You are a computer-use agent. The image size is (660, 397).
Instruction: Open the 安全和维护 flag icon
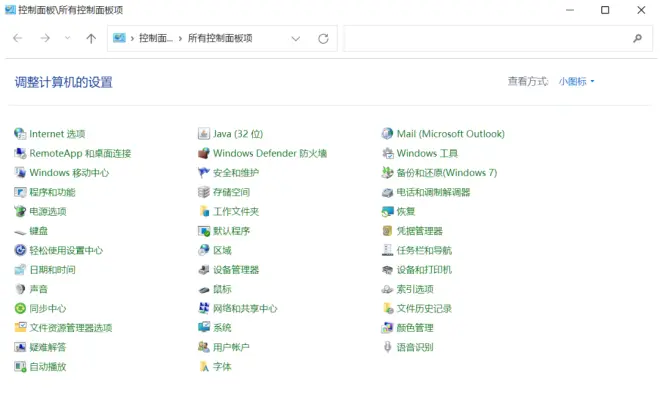click(204, 173)
